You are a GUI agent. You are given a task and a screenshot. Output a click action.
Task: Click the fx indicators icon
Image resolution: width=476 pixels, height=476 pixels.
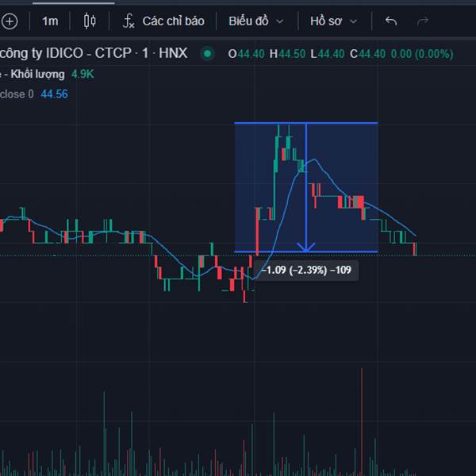(x=129, y=21)
